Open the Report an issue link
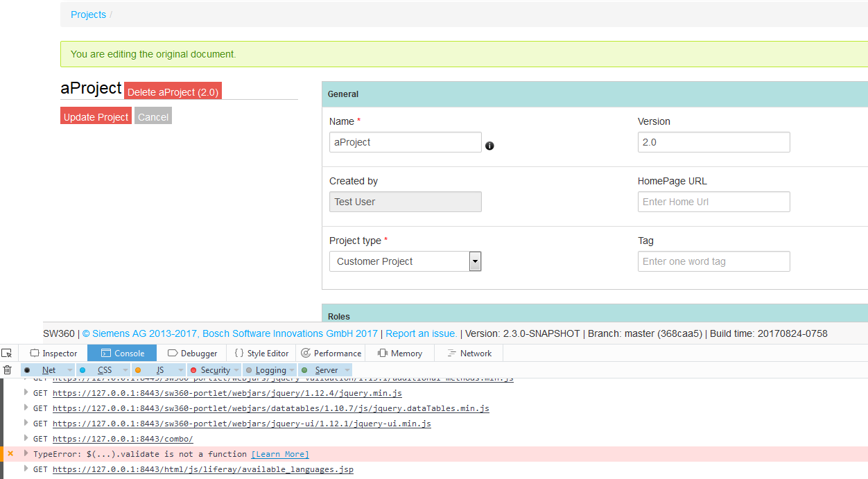Screen dimensions: 868x479 pos(421,333)
